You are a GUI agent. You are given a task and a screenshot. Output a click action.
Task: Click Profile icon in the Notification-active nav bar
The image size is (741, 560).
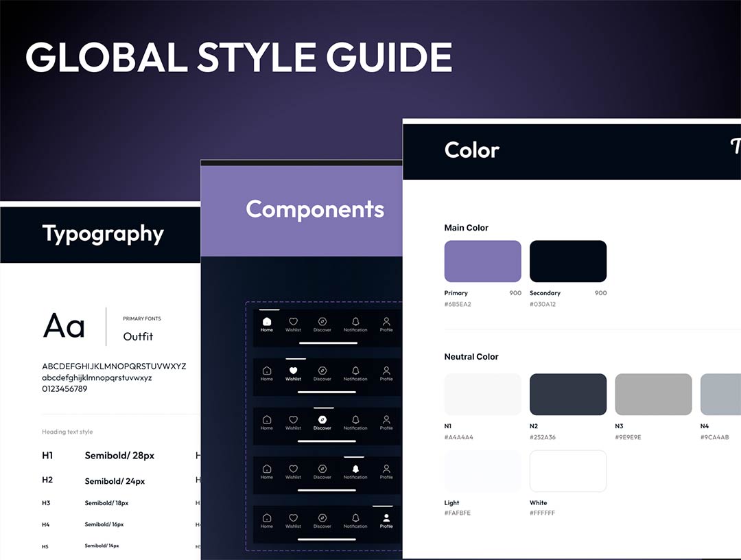click(386, 469)
